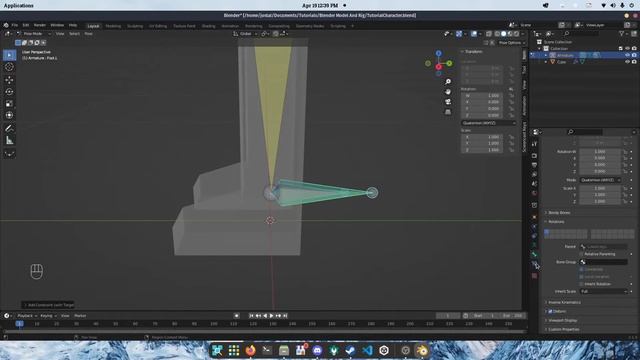The height and width of the screenshot is (360, 640).
Task: Toggle the Deform checkbox
Action: coord(550,311)
